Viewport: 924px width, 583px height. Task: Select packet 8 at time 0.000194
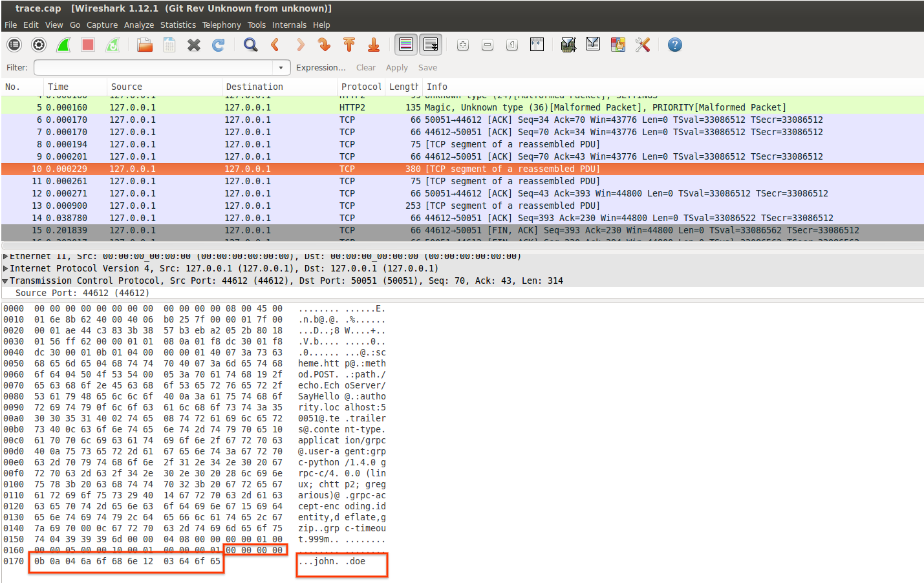[462, 144]
